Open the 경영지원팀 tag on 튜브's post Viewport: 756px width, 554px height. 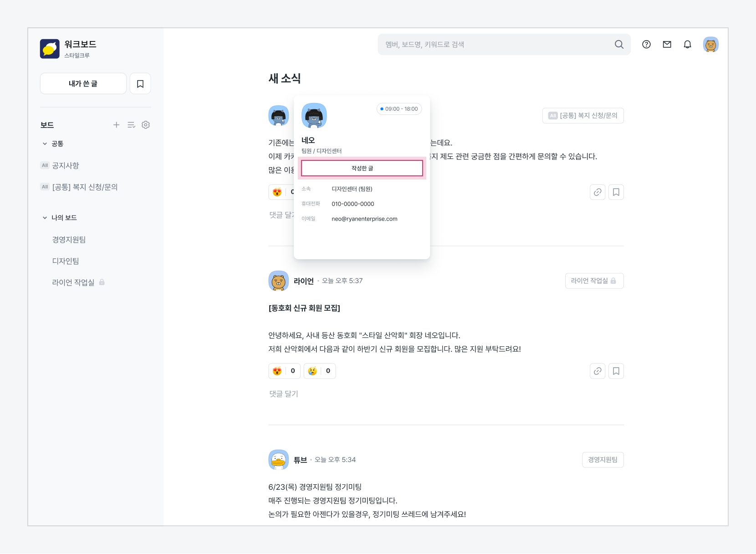(x=603, y=460)
